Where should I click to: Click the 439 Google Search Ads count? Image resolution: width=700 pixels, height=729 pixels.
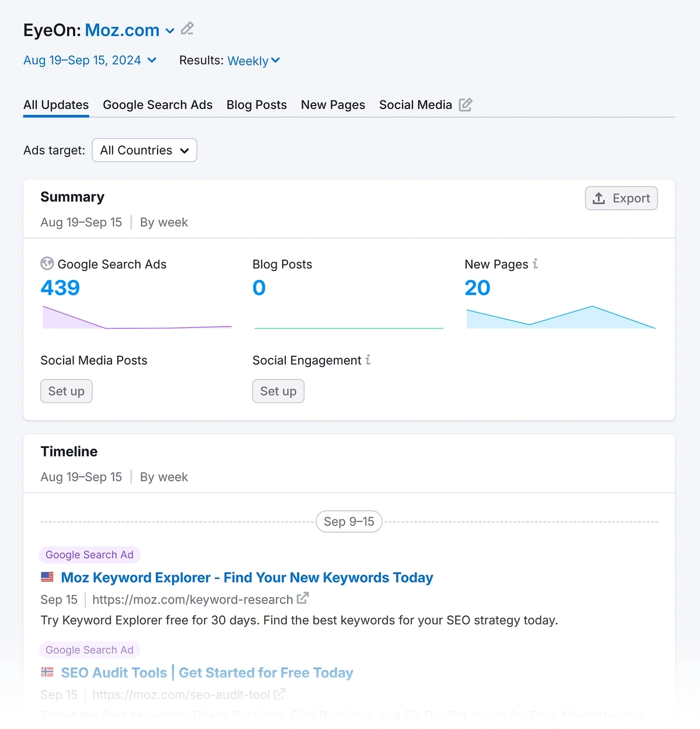[60, 288]
